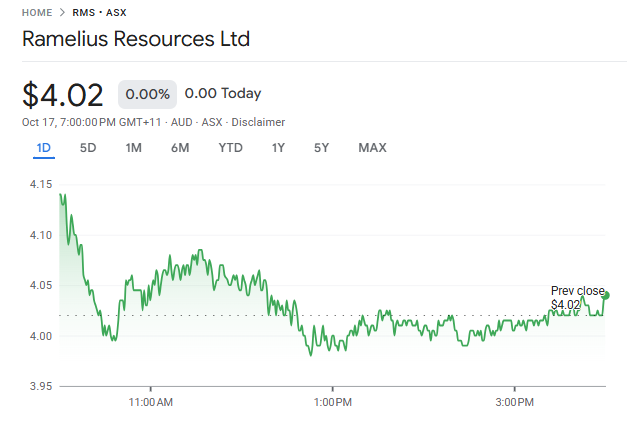Image resolution: width=627 pixels, height=421 pixels.
Task: Select the 5Y range tab
Action: (x=321, y=148)
